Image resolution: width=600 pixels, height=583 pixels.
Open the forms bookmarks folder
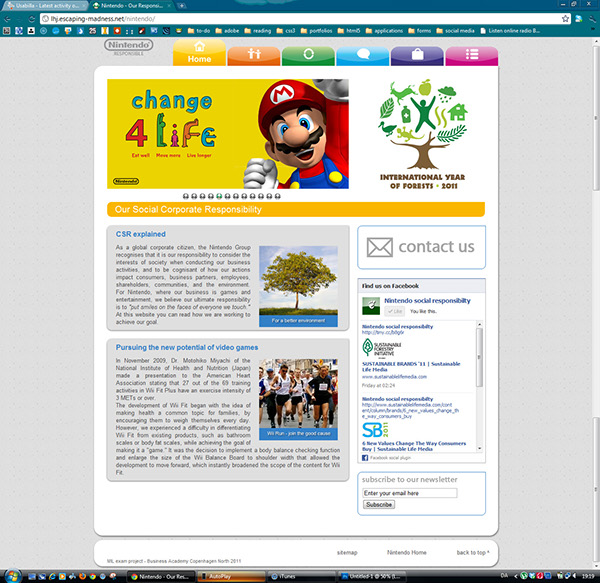point(419,31)
